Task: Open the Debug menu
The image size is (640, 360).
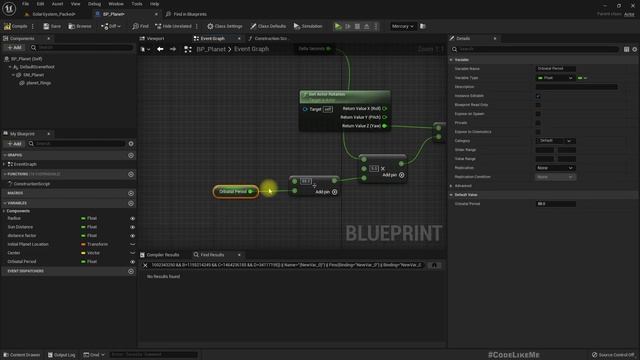Action: (94, 4)
